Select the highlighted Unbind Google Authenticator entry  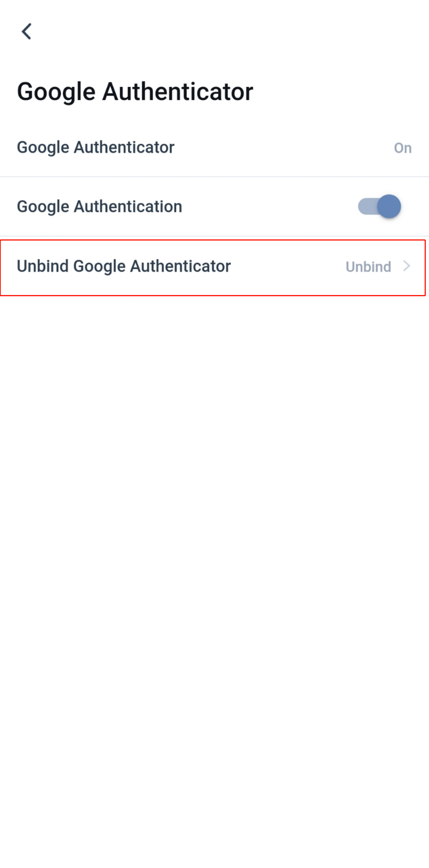(x=213, y=268)
